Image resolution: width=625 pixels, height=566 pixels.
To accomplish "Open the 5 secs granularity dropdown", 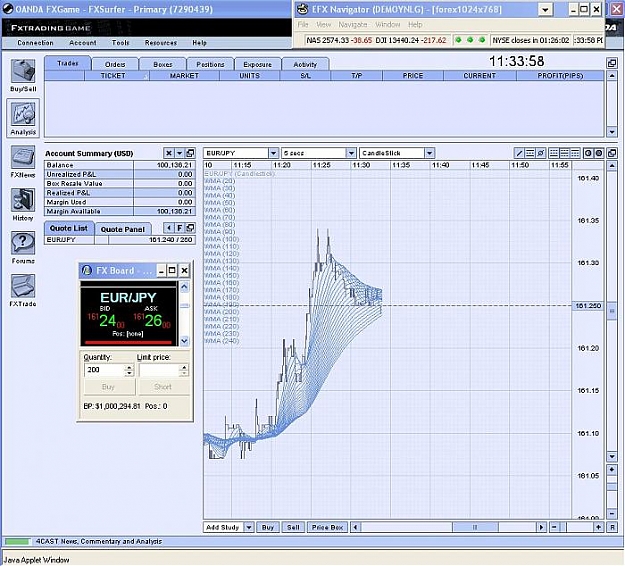I will point(351,153).
